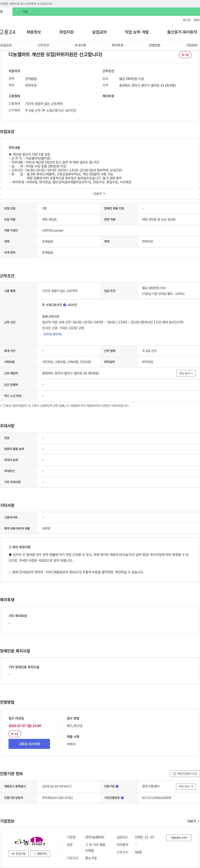Click the 매장 계산원 및 요금 정산원 value
This screenshot has height=868, width=200.
tap(159, 219)
